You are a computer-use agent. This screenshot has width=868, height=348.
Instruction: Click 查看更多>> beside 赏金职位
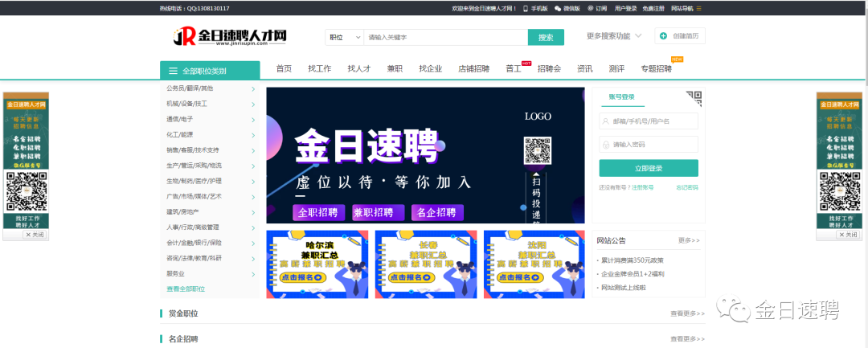687,313
